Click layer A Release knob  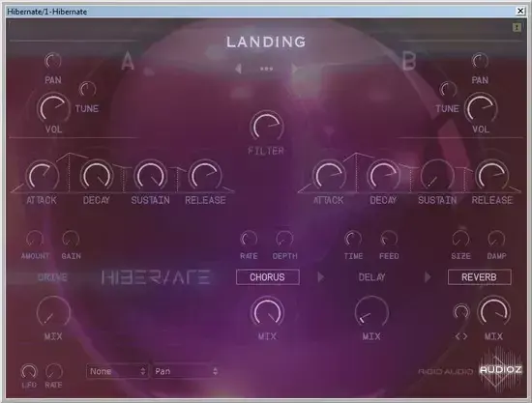pyautogui.click(x=205, y=176)
